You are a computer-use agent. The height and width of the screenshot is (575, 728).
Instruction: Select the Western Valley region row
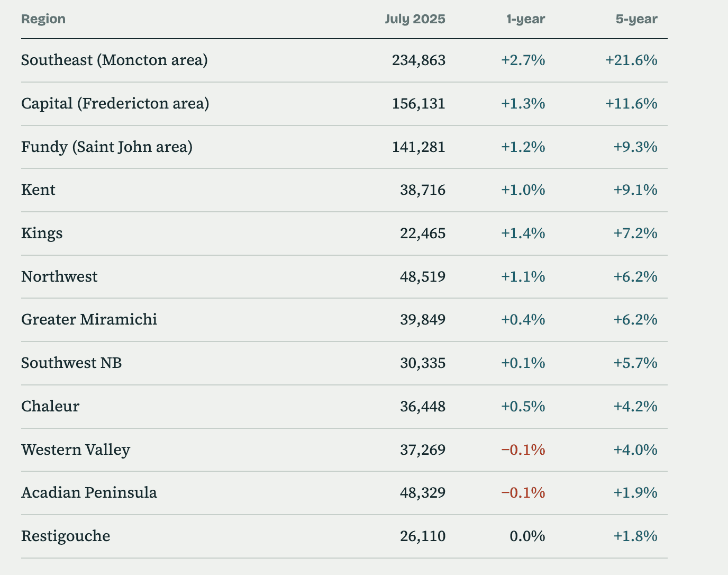[344, 450]
